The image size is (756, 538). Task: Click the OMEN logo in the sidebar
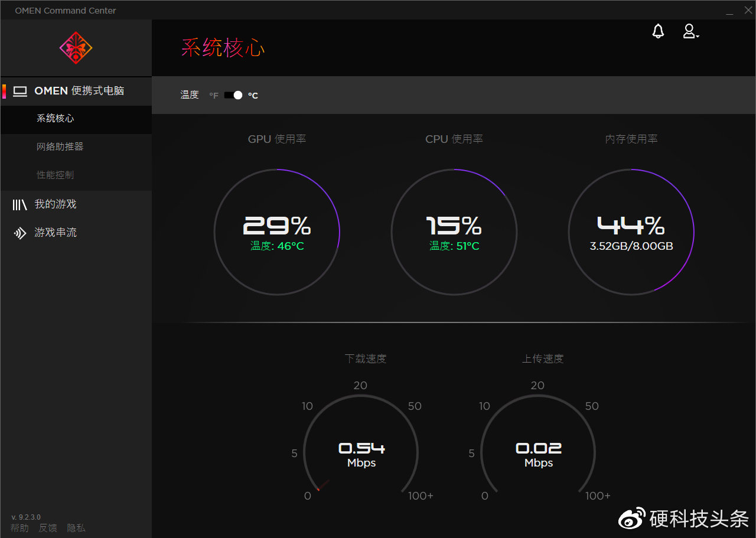click(x=76, y=48)
